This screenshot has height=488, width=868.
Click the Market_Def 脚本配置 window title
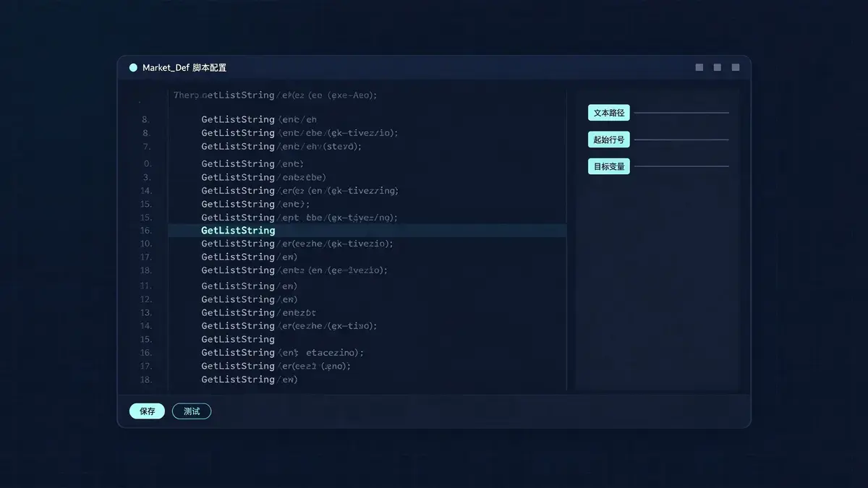[x=184, y=67]
